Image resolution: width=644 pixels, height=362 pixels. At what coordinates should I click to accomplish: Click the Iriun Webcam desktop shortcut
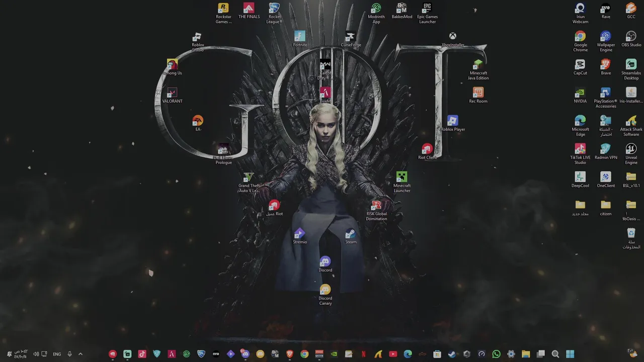(580, 13)
